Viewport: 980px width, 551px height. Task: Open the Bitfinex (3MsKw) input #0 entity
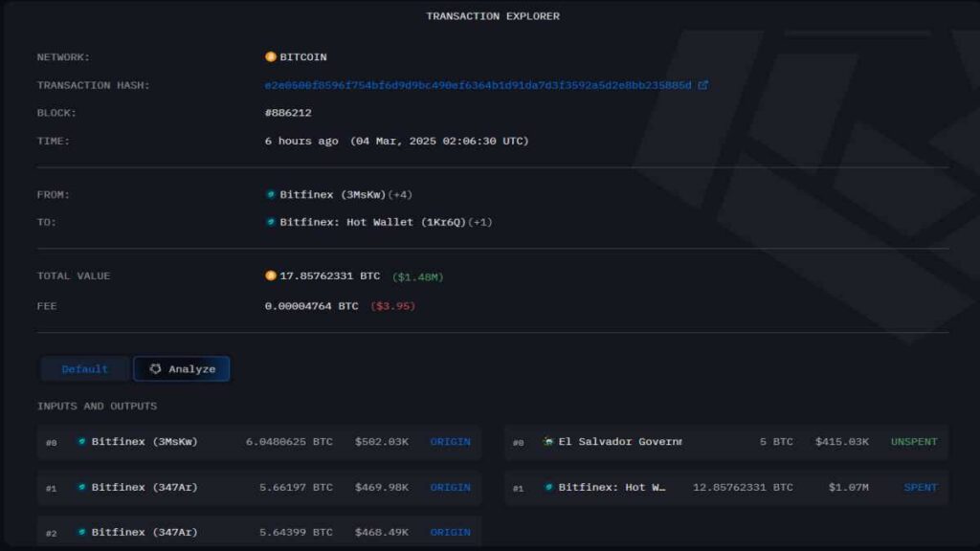[x=145, y=442]
